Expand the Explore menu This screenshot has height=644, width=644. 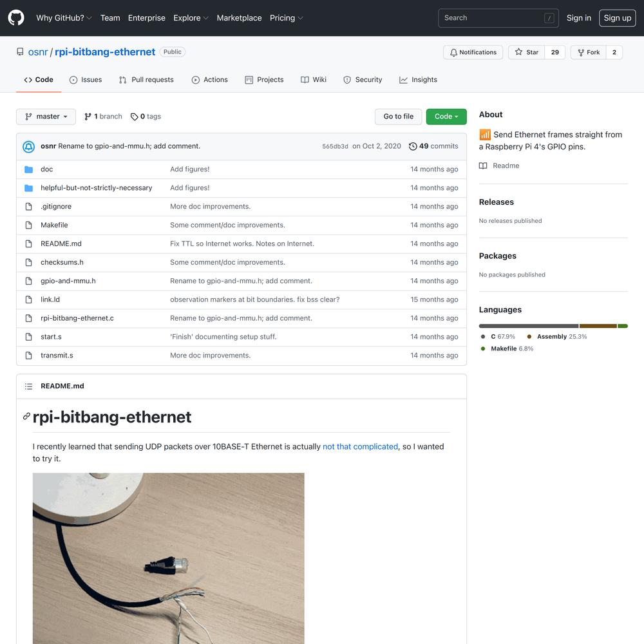(x=191, y=18)
